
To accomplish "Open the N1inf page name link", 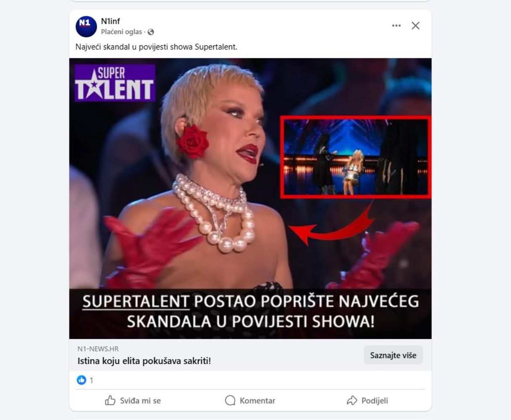I will click(x=110, y=21).
